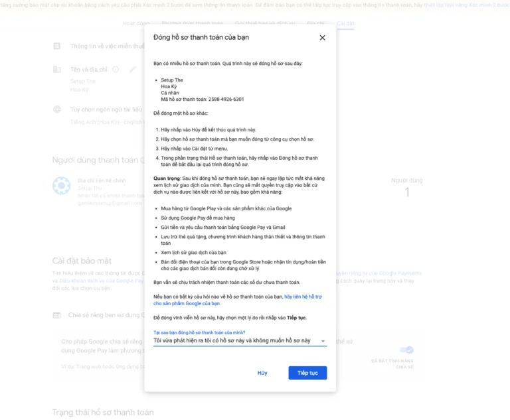Click the name and address building icon

coord(57,69)
